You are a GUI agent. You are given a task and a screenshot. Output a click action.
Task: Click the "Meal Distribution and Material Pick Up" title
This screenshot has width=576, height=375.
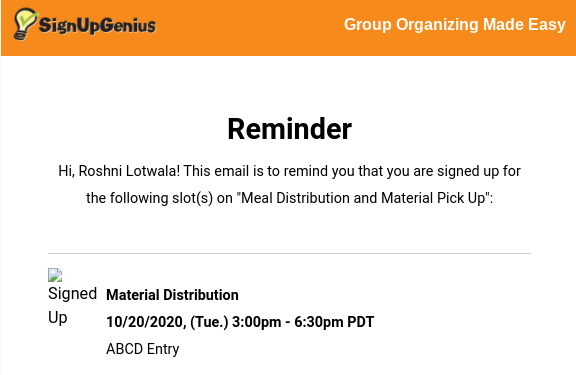point(363,198)
